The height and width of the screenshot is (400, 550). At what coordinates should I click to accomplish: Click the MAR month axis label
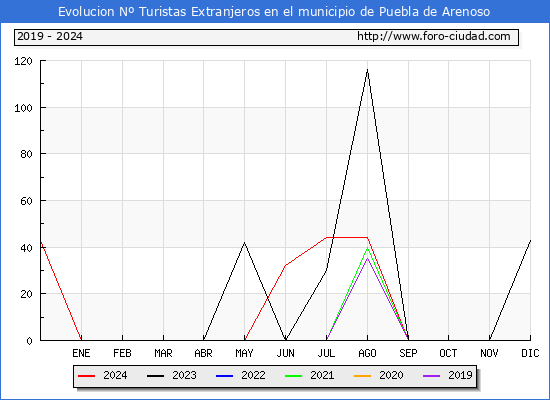163,353
